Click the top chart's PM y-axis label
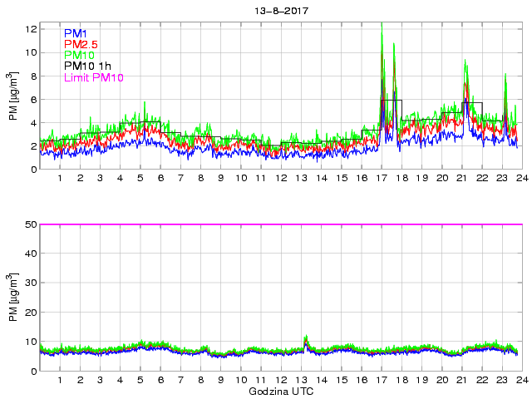 [14, 98]
